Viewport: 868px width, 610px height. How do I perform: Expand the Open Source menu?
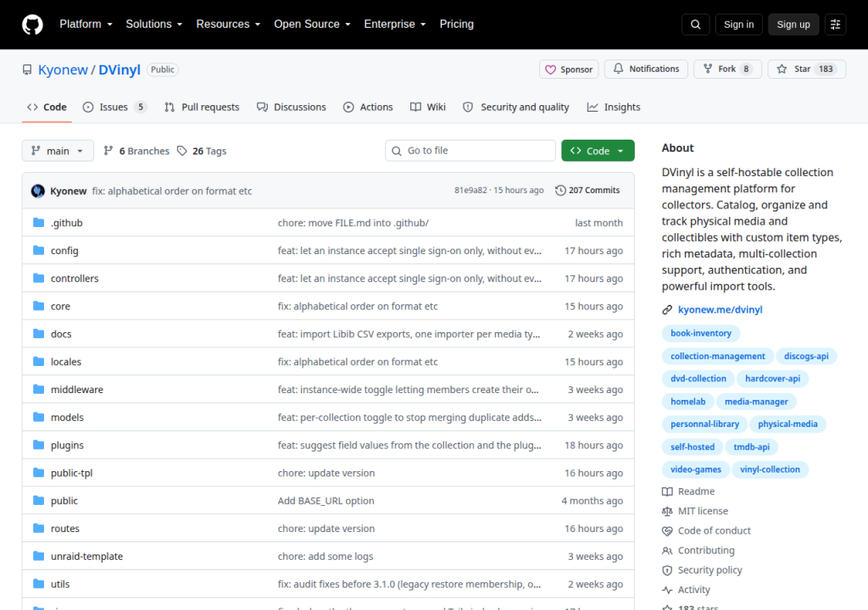point(312,25)
